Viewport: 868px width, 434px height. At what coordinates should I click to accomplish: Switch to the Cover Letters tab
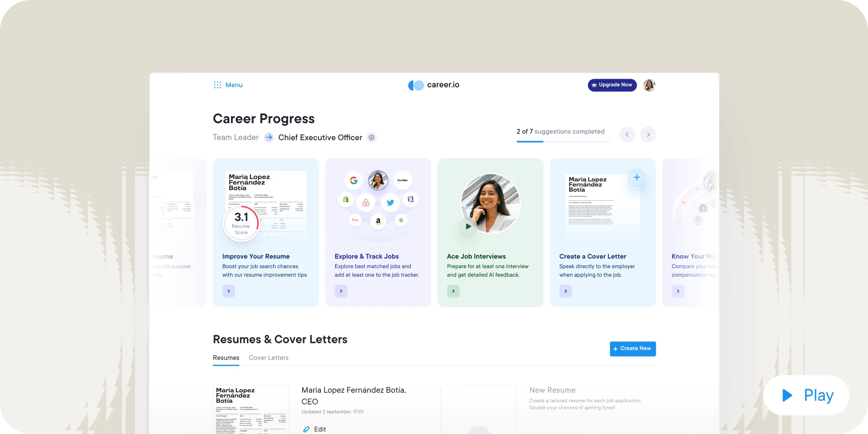tap(269, 357)
